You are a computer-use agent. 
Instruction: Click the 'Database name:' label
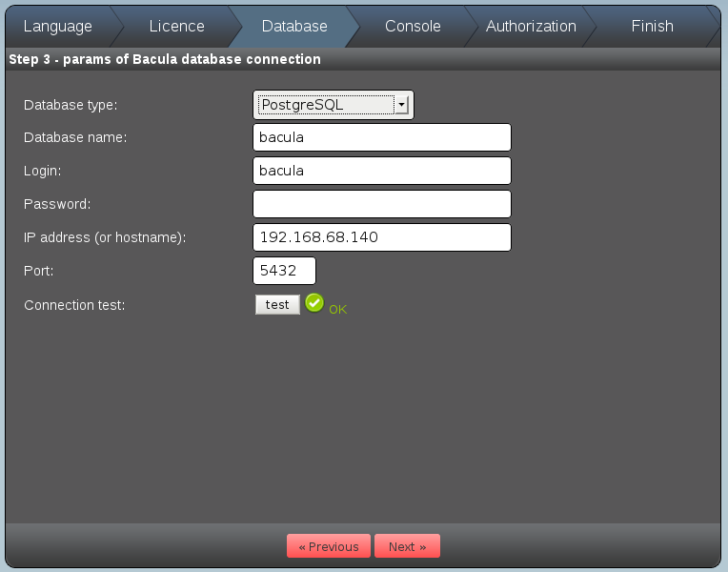click(x=75, y=137)
